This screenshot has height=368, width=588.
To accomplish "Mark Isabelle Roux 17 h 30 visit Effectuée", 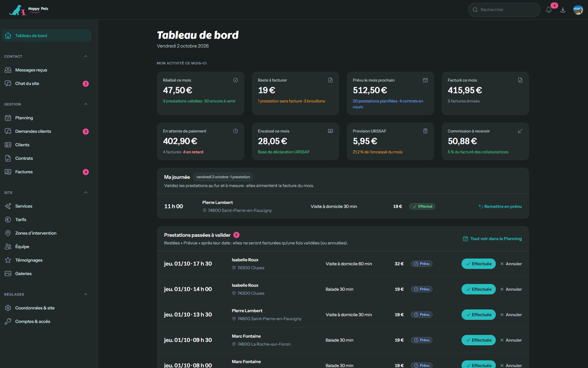I will tap(479, 264).
